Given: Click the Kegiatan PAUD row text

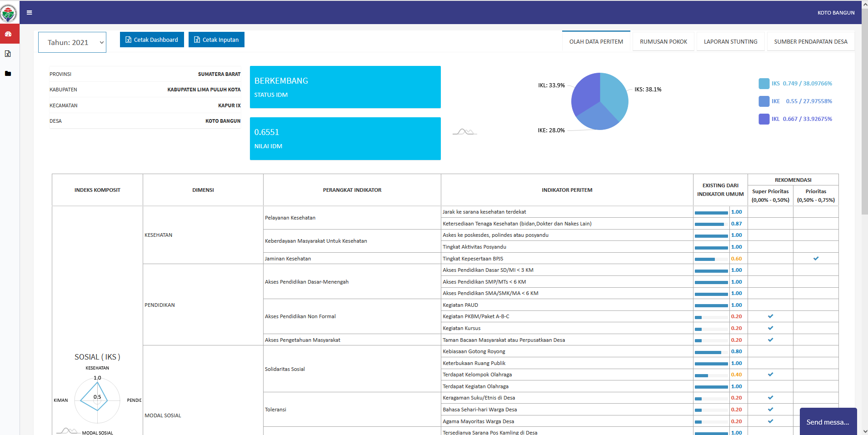Looking at the screenshot, I should [460, 305].
